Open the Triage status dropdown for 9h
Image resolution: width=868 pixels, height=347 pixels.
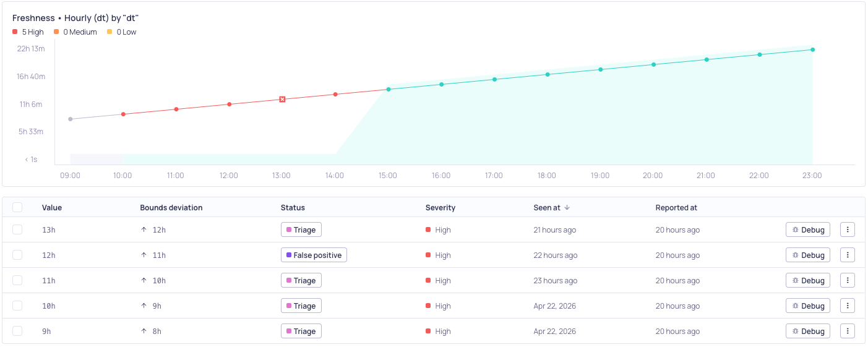click(x=301, y=331)
